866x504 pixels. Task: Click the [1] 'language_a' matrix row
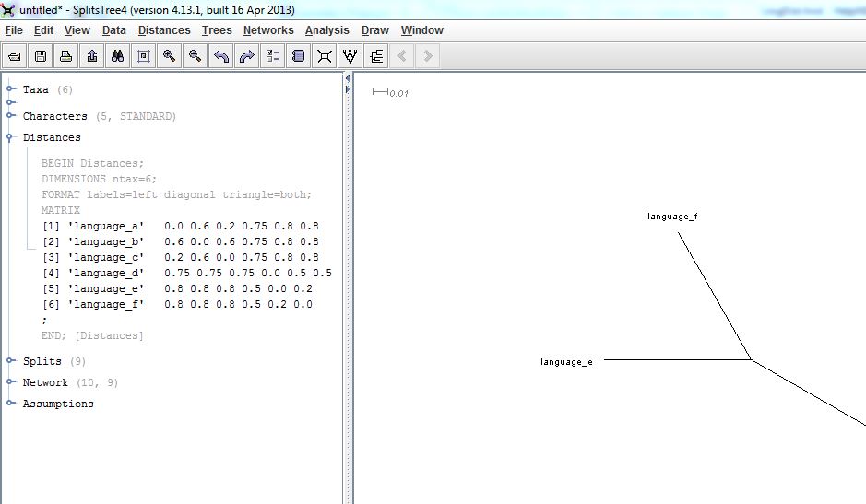click(x=181, y=226)
